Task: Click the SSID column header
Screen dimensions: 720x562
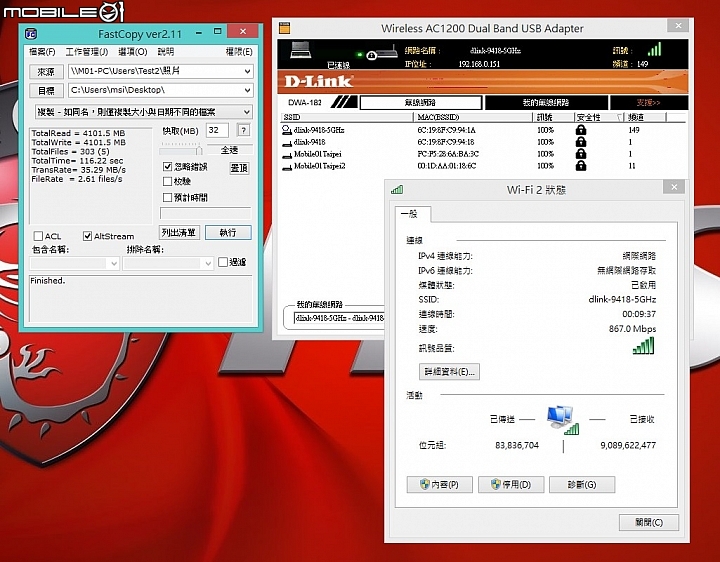Action: (x=348, y=117)
